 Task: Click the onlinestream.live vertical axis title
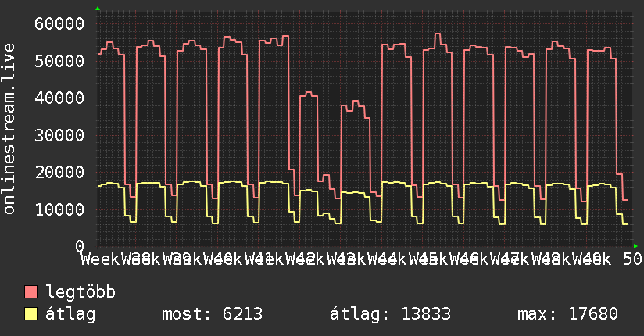pos(9,129)
